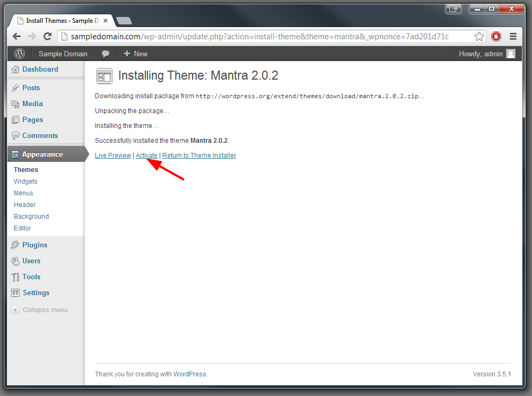
Task: Select Menus under Appearance
Action: [23, 193]
